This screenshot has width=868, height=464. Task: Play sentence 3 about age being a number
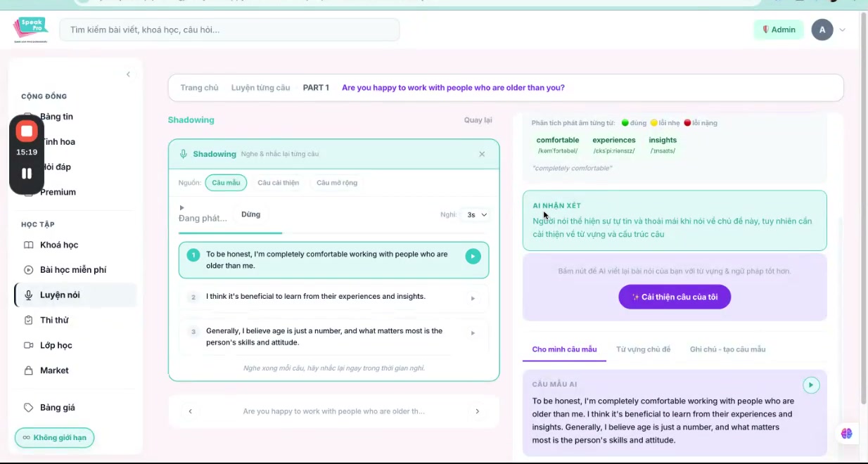pos(473,333)
